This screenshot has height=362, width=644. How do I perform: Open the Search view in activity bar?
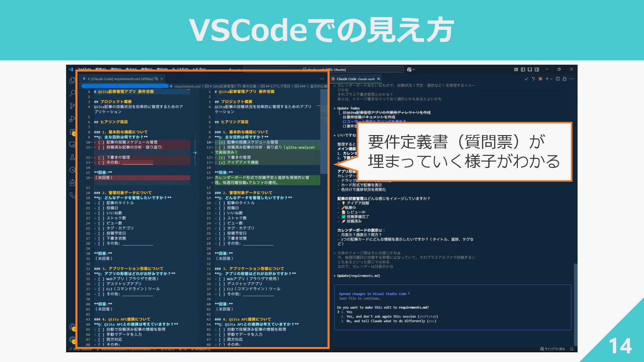(x=72, y=93)
